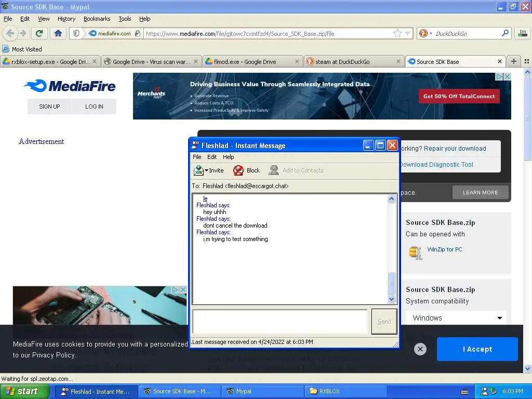Viewport: 532px width, 399px height.
Task: Click the WinZip archive icon
Action: tap(416, 252)
